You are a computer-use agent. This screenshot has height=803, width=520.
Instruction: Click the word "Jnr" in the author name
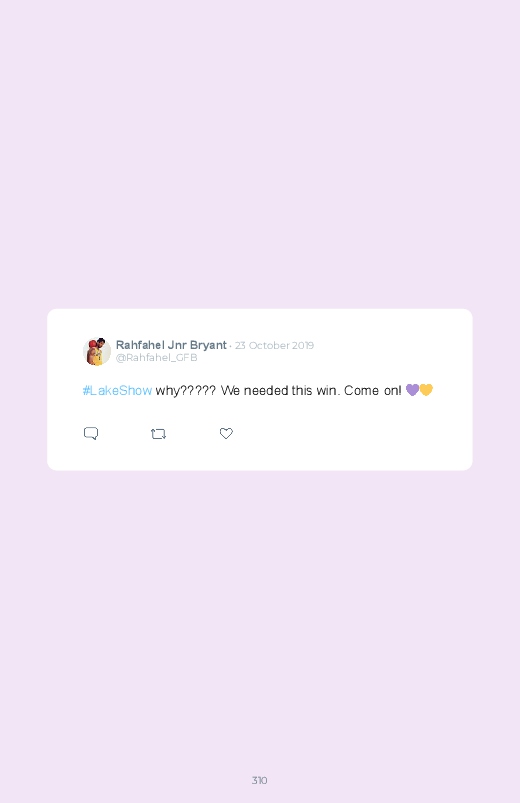[177, 345]
